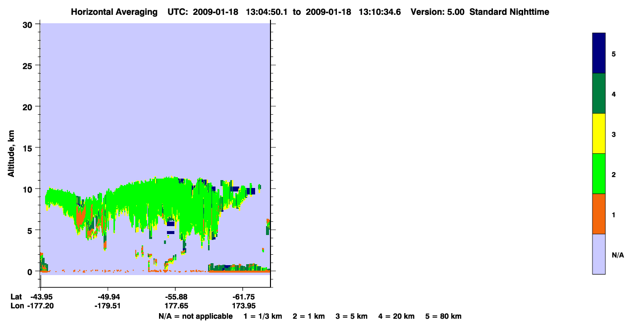Click the colorbar label '4'
Viewport: 644px width, 330px height.
click(614, 94)
